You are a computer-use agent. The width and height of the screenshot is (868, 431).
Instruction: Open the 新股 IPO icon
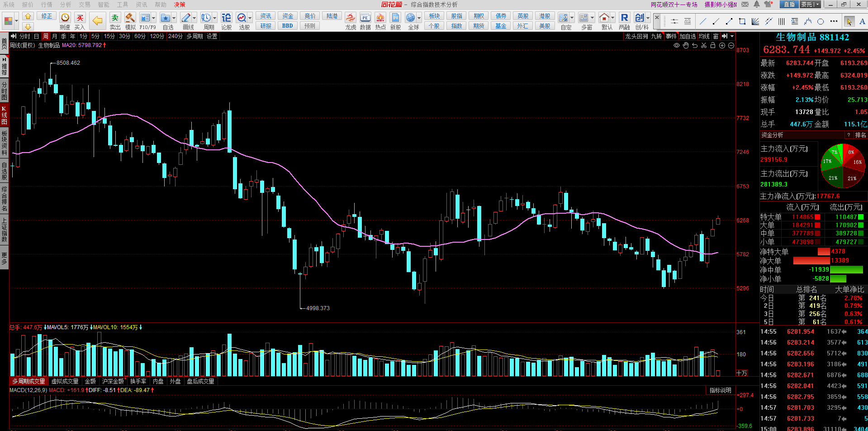pos(396,18)
